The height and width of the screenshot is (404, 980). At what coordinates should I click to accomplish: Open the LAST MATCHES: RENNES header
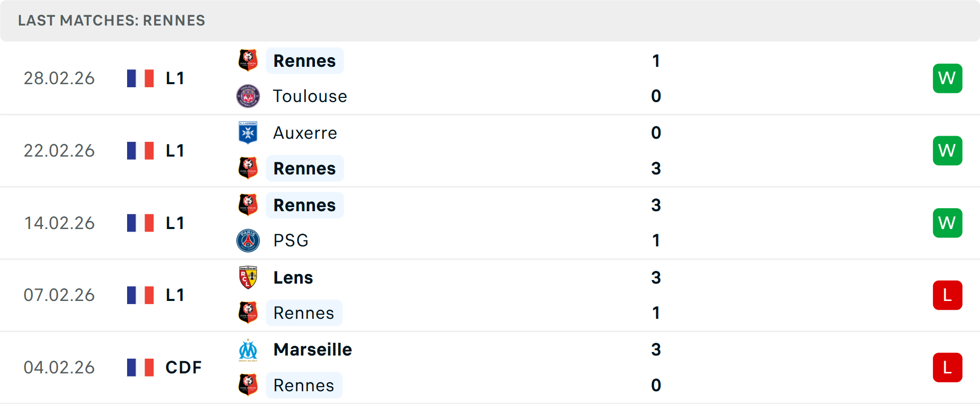coord(111,20)
